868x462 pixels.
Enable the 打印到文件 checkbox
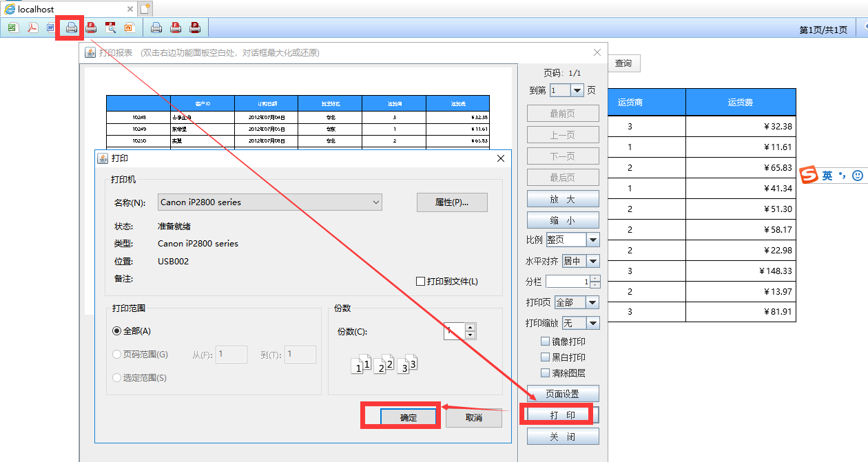click(420, 281)
